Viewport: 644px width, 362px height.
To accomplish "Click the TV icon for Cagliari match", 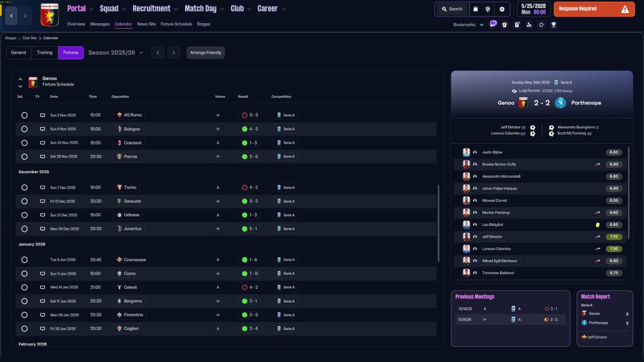I will point(43,329).
